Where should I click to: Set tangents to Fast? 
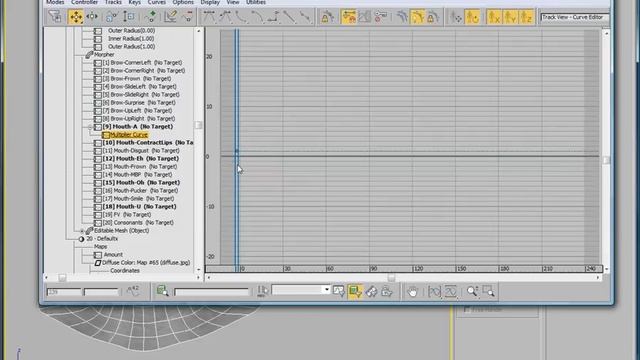(241, 17)
